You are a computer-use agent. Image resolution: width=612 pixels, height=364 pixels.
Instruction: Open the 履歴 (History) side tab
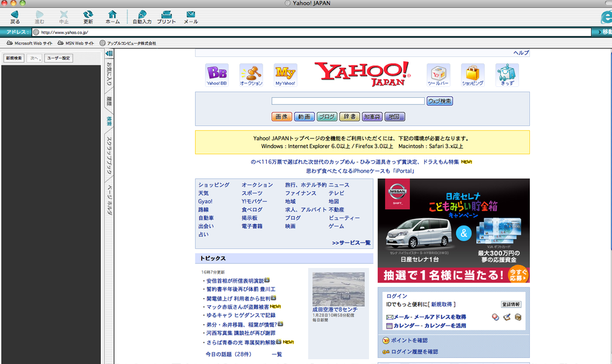109,101
